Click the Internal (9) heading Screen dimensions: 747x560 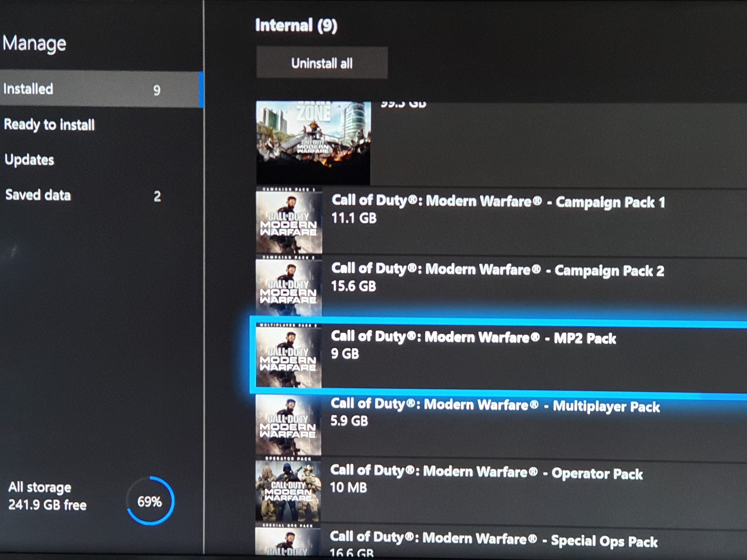point(296,26)
